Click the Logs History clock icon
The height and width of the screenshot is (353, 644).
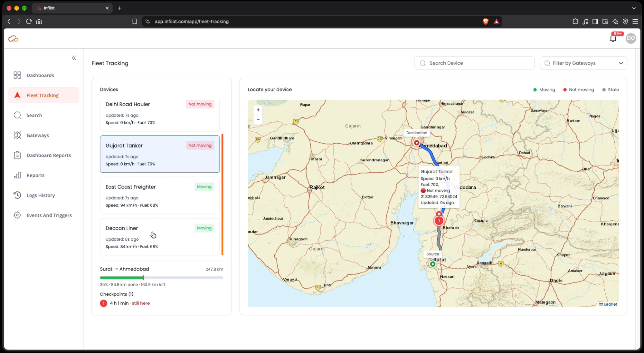click(17, 195)
